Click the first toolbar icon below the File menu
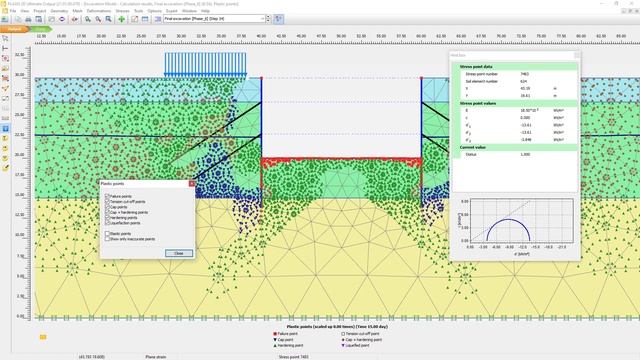640x360 pixels. pos(5,19)
